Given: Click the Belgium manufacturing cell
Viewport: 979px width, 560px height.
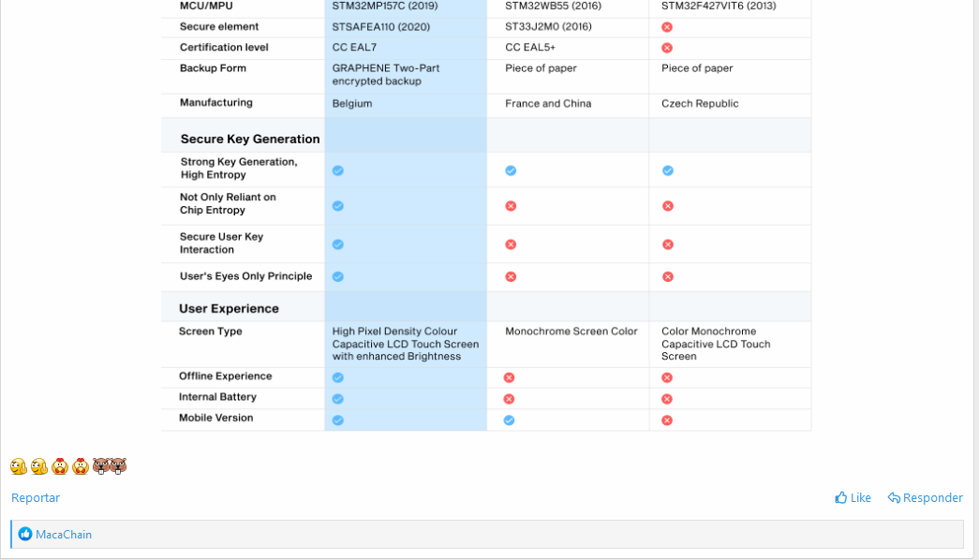Looking at the screenshot, I should pyautogui.click(x=352, y=104).
